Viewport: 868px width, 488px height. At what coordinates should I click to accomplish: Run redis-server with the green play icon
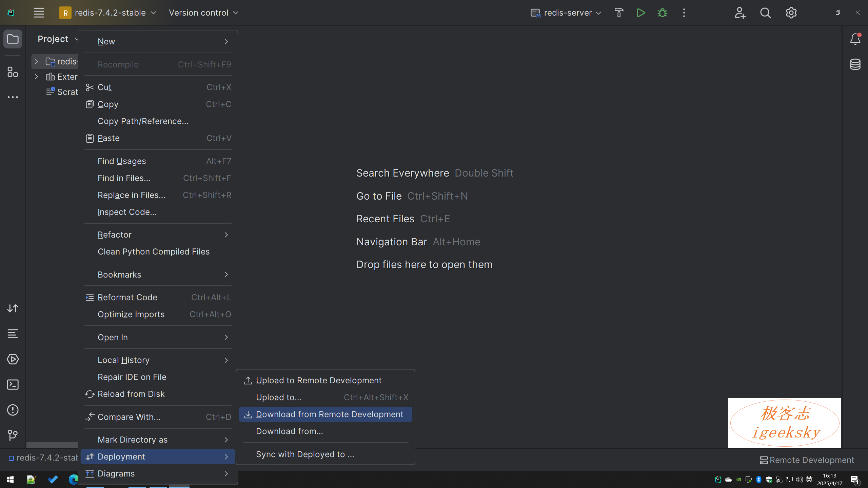640,13
